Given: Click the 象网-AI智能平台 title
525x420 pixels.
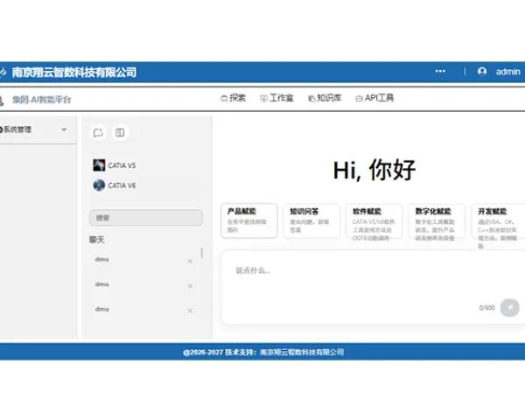Looking at the screenshot, I should 41,100.
